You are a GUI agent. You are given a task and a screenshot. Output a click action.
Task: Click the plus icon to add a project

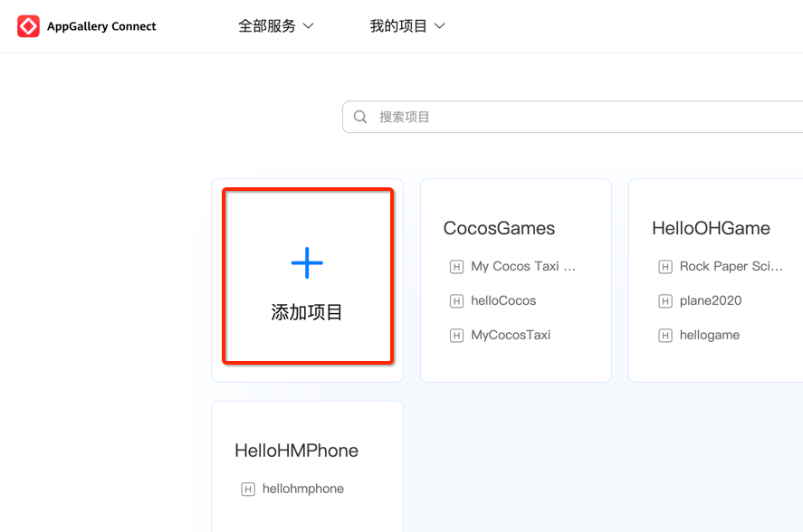[307, 262]
